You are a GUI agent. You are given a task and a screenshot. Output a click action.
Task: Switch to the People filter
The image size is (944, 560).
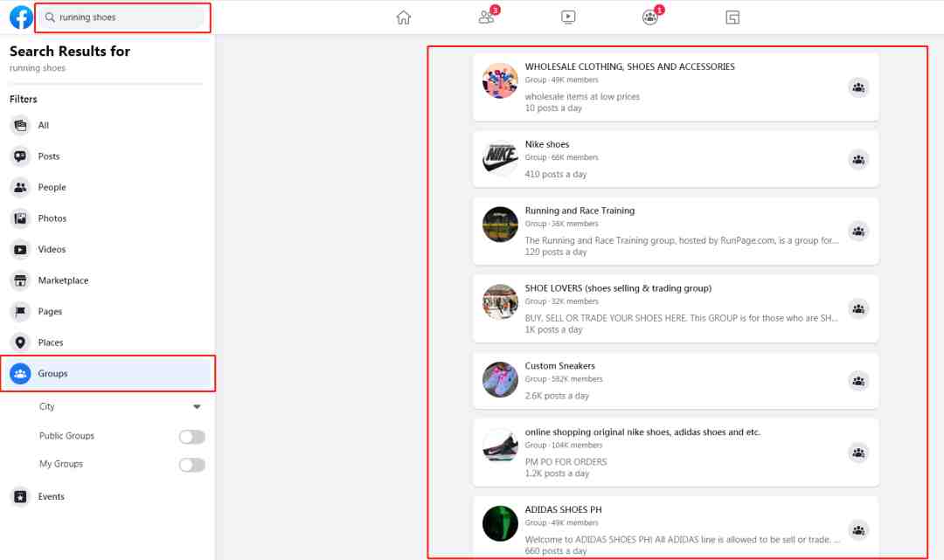click(108, 187)
